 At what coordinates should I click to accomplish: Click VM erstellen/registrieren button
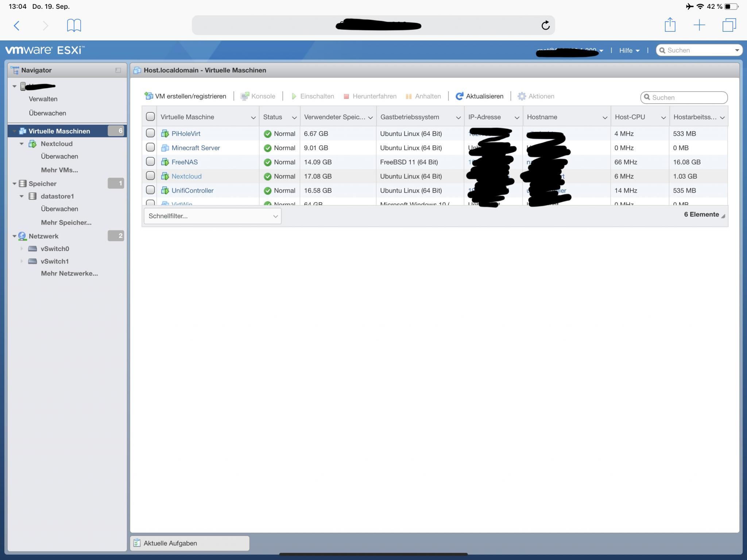[x=185, y=96]
